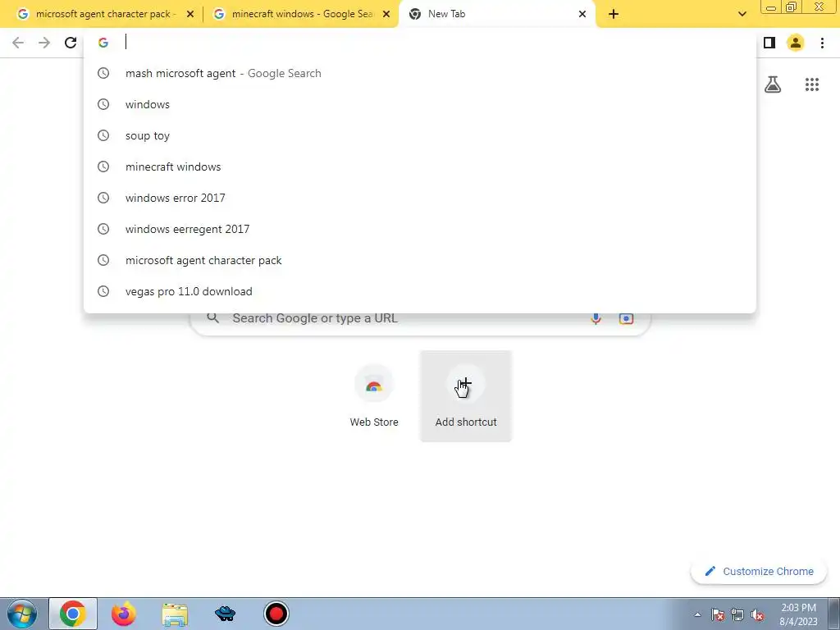Image resolution: width=840 pixels, height=630 pixels.
Task: Show hidden system tray icons
Action: point(697,614)
